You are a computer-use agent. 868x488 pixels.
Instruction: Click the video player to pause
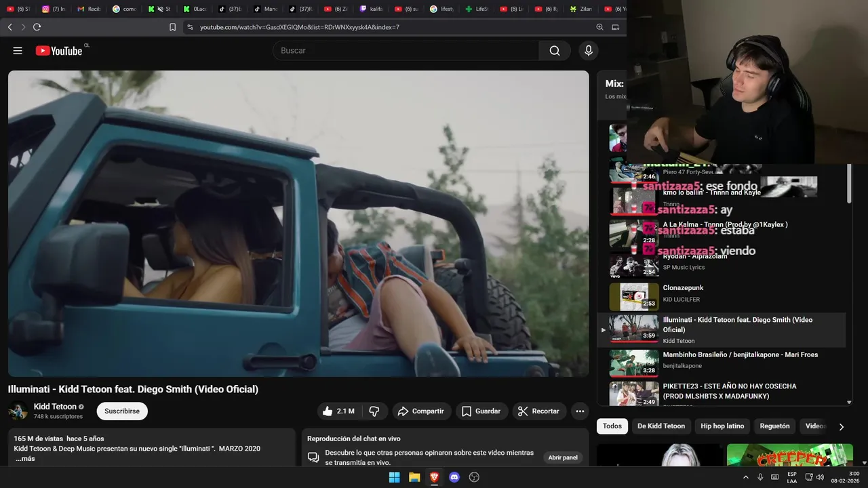[298, 224]
